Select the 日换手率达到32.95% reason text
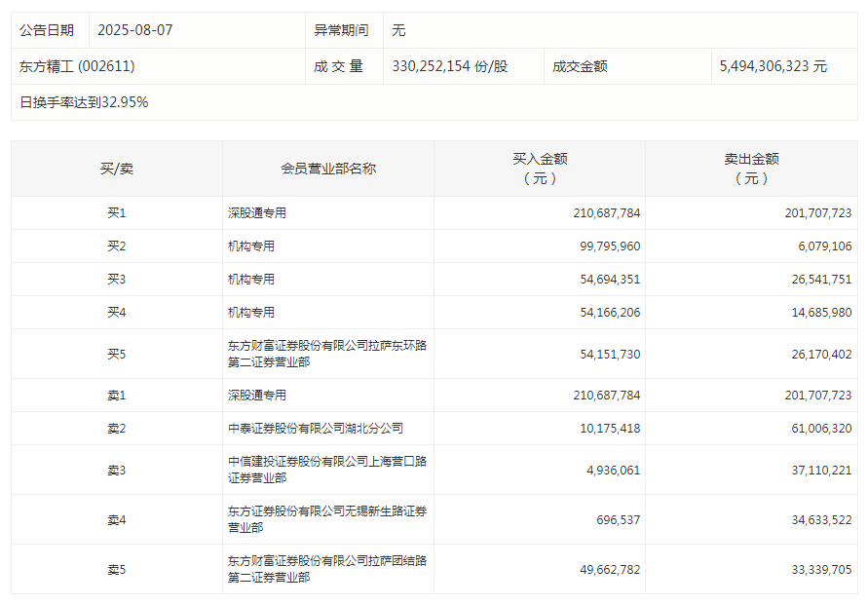This screenshot has width=868, height=605. [x=84, y=102]
